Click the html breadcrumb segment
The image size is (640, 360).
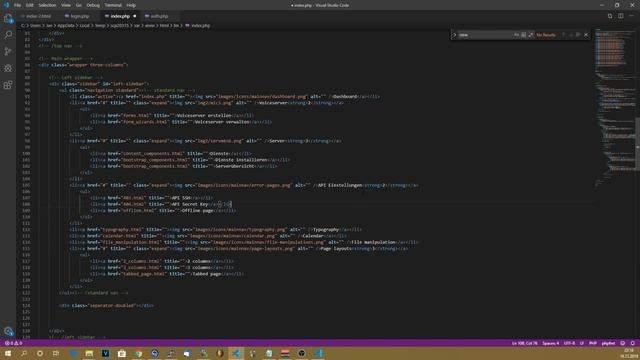coord(164,25)
